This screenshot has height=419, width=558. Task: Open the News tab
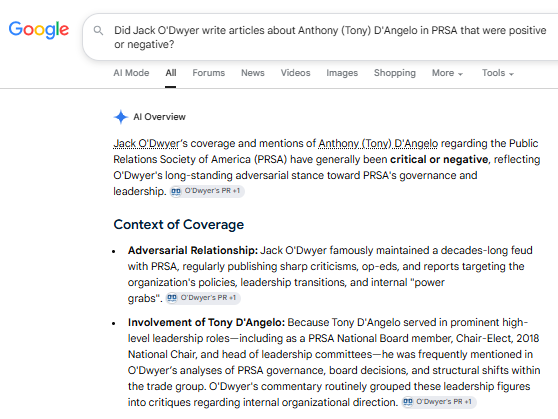253,73
